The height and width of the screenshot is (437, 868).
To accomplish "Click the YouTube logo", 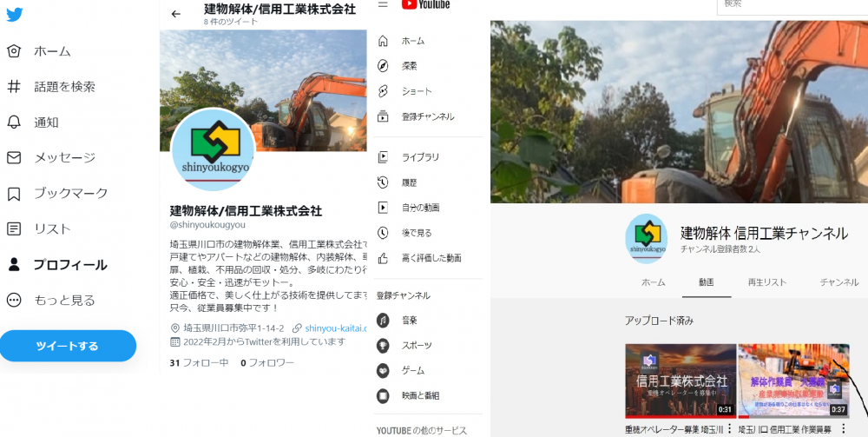I will point(425,4).
